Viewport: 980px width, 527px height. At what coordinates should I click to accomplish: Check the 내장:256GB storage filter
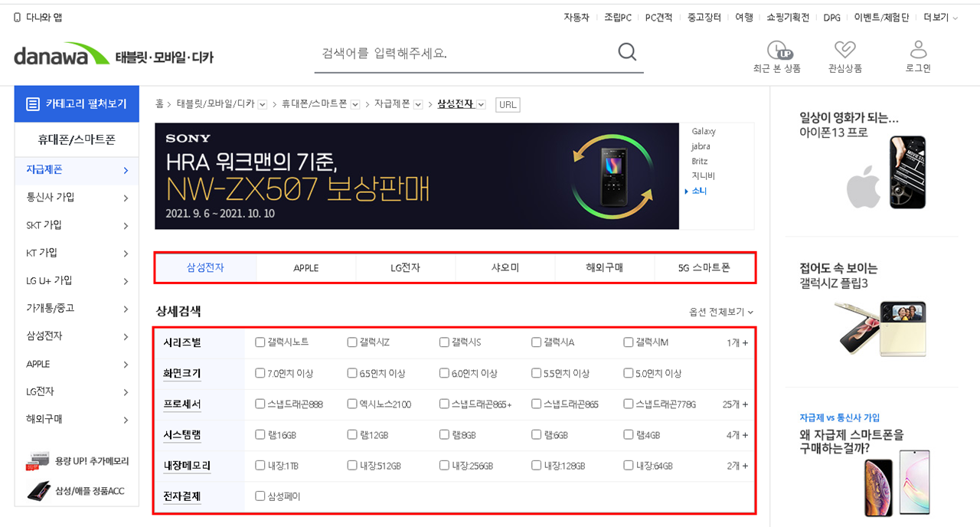pyautogui.click(x=444, y=466)
